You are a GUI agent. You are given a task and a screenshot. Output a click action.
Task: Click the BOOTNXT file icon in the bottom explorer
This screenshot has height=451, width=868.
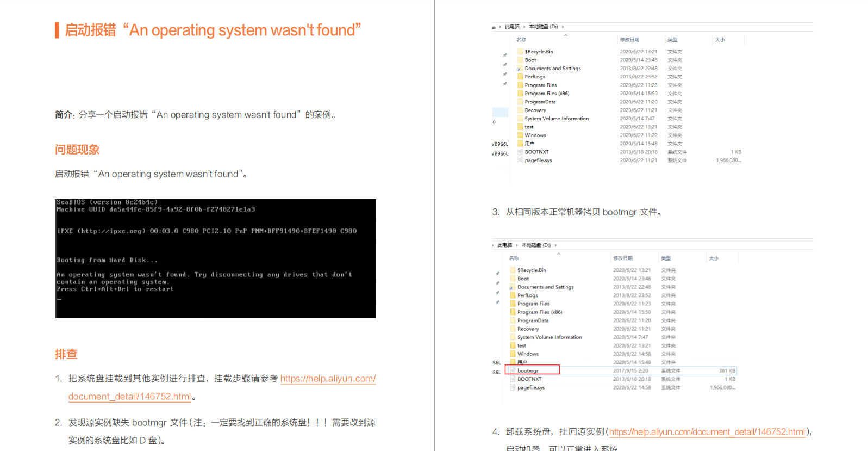tap(513, 379)
